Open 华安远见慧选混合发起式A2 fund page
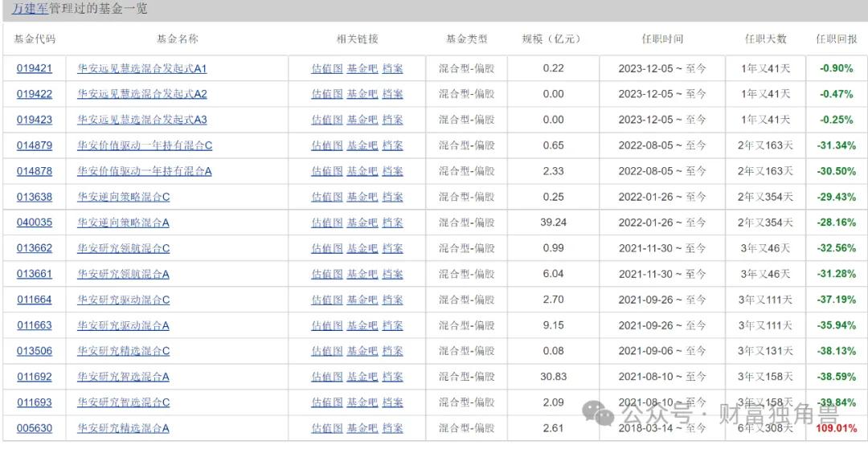The width and height of the screenshot is (868, 449). (141, 94)
